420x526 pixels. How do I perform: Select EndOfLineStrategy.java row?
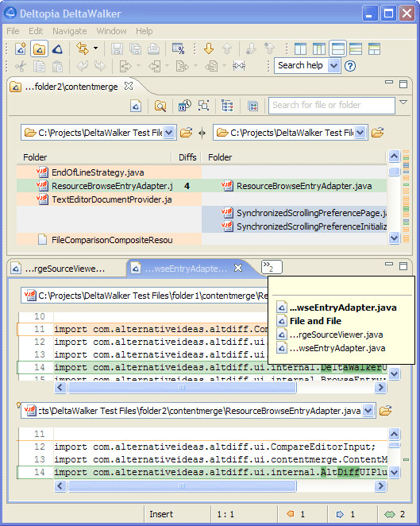pos(109,172)
